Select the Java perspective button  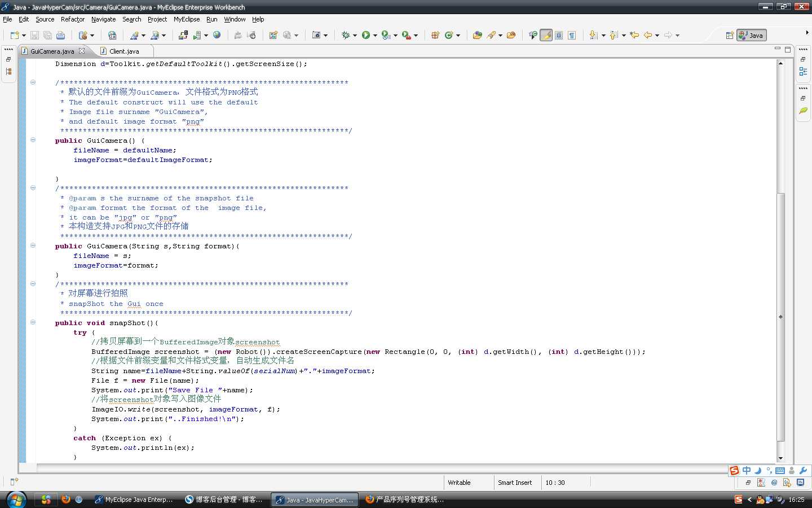[751, 35]
